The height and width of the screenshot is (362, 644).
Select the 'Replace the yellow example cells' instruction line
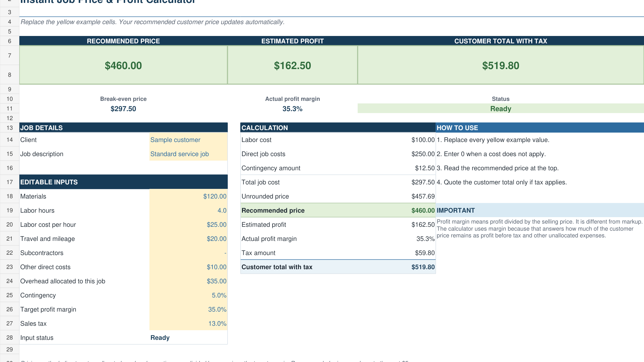[152, 22]
